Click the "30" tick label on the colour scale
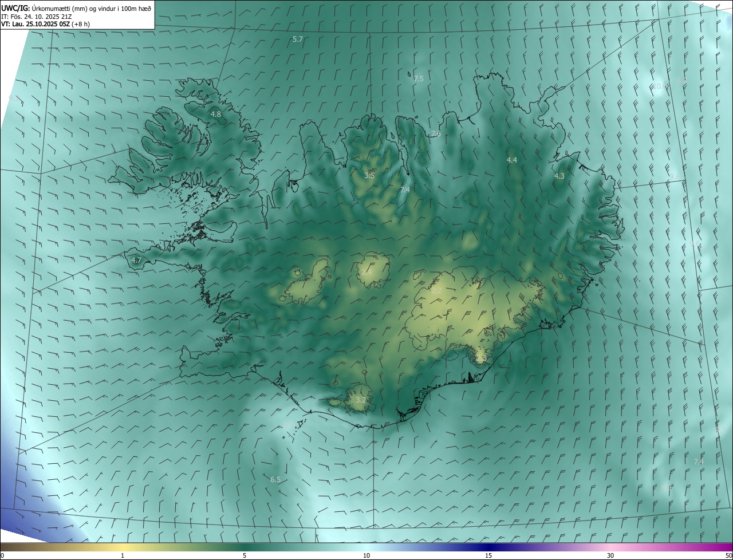 coord(610,555)
